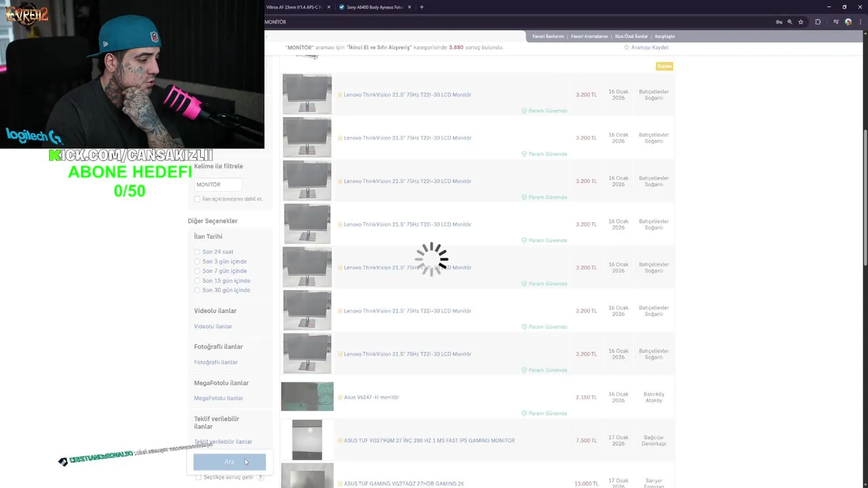Image resolution: width=868 pixels, height=488 pixels.
Task: Click the Bağcılar Demirkapı location text
Action: pyautogui.click(x=654, y=441)
